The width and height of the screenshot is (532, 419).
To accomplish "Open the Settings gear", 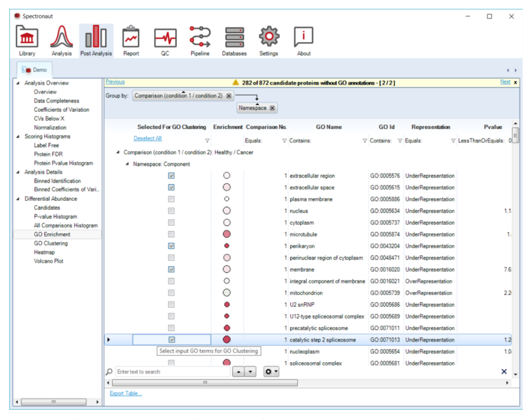I will tap(269, 41).
